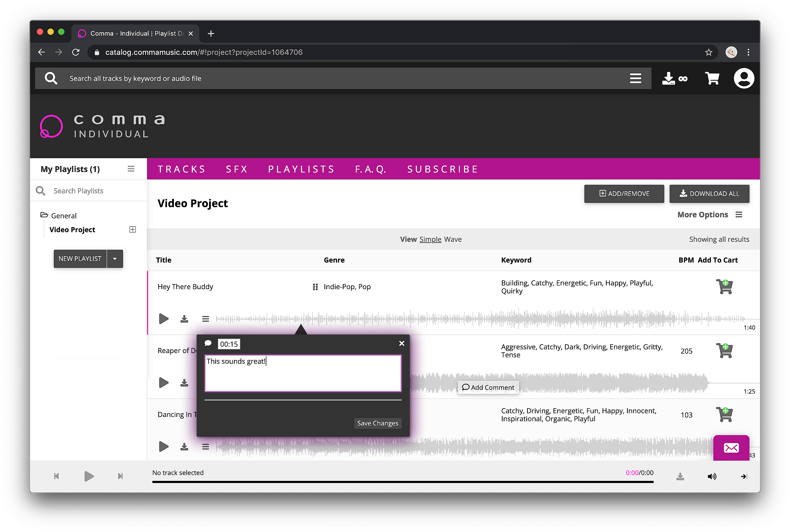The height and width of the screenshot is (532, 790).
Task: Edit the 00:15 timestamp field
Action: click(x=229, y=344)
